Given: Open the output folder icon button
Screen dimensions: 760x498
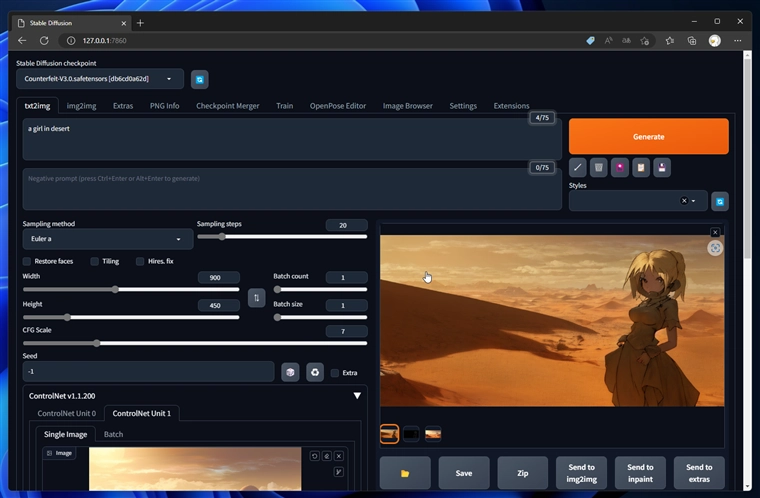Looking at the screenshot, I should pos(405,472).
